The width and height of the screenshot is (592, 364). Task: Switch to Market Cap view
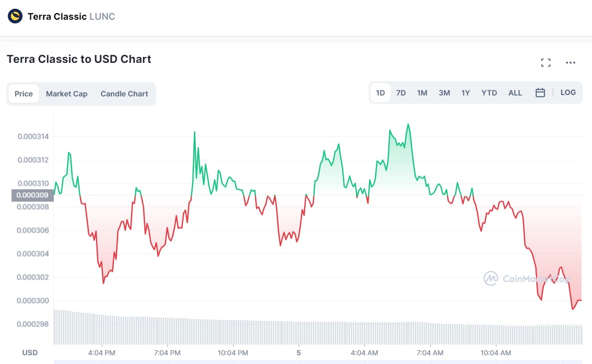pyautogui.click(x=66, y=94)
